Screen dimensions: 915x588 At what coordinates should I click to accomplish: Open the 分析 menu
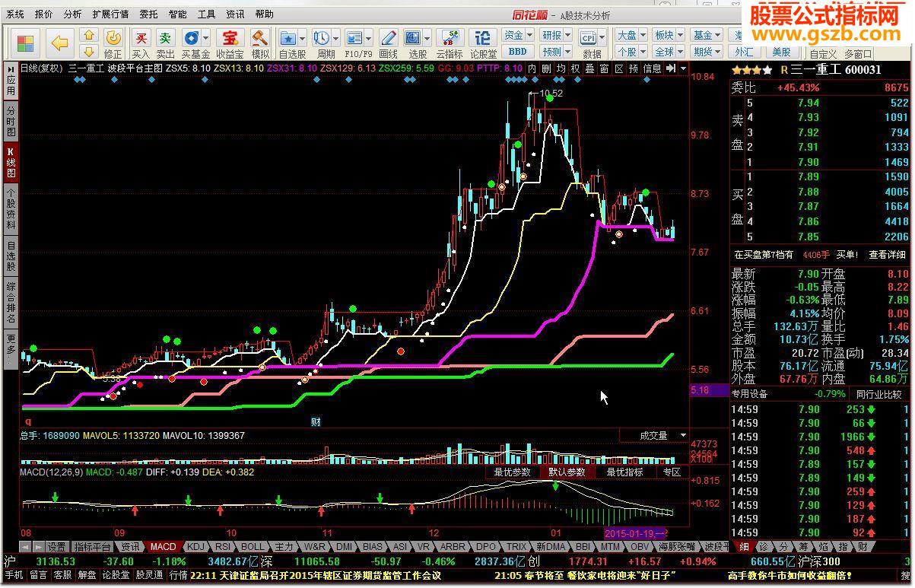pos(72,14)
